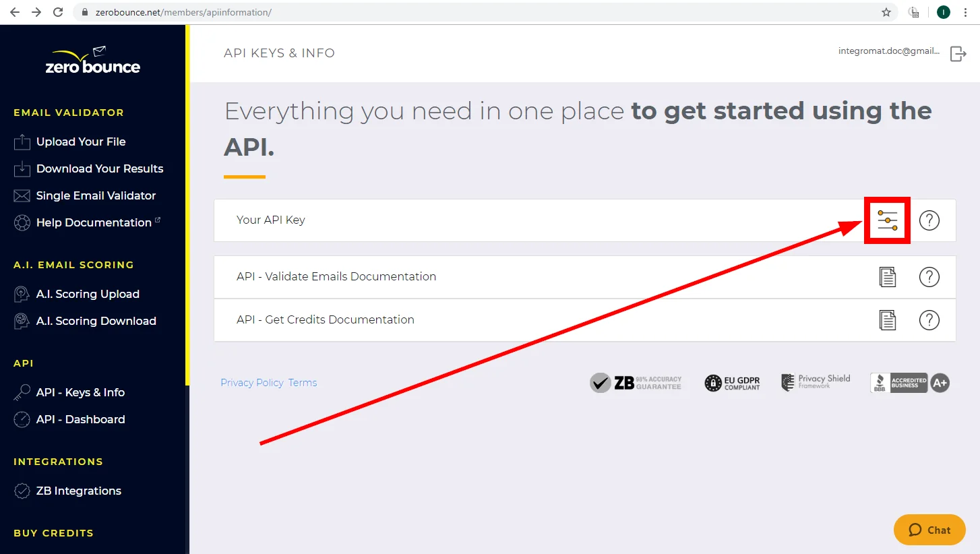Click the Download Your Results icon

pyautogui.click(x=22, y=168)
